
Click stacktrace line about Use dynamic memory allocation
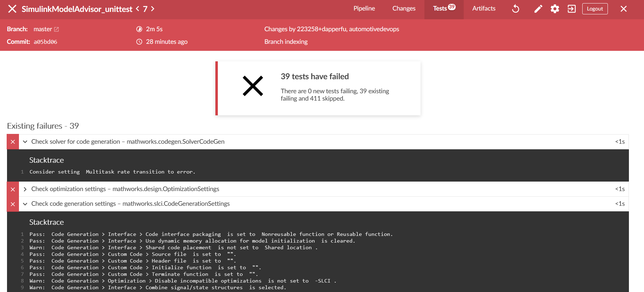pos(192,241)
